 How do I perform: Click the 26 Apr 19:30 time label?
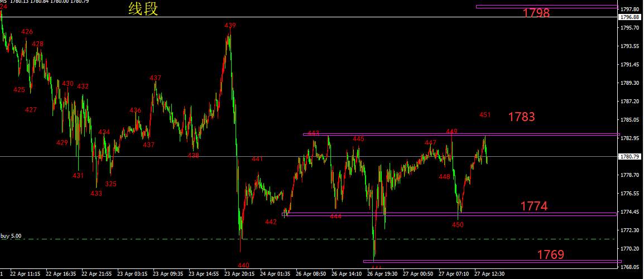coord(383,273)
